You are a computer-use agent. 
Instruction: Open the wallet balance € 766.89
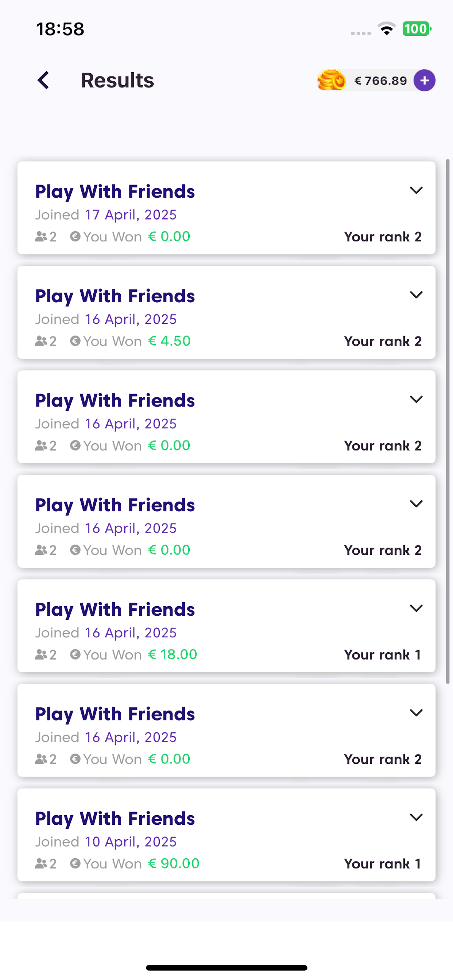pos(381,81)
